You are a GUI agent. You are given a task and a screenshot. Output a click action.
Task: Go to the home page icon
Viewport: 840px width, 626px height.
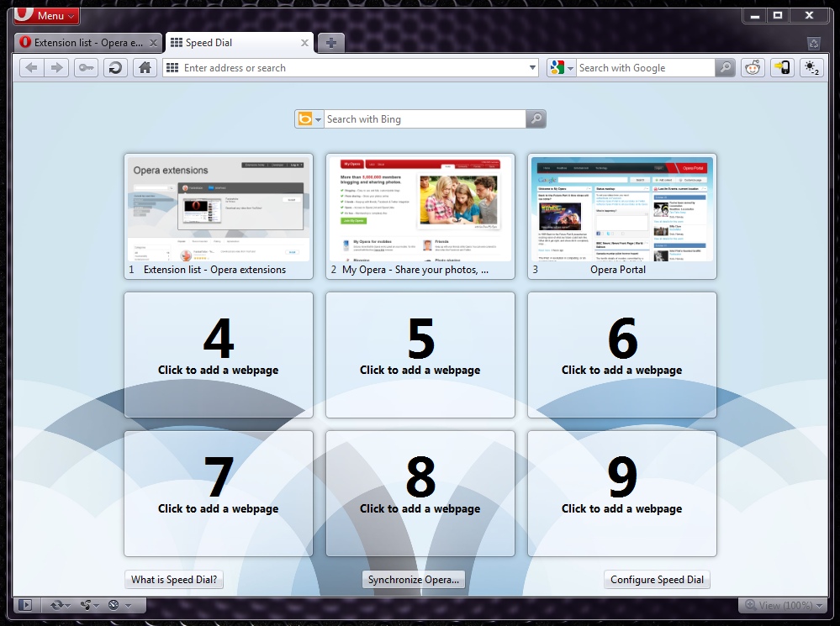[145, 68]
